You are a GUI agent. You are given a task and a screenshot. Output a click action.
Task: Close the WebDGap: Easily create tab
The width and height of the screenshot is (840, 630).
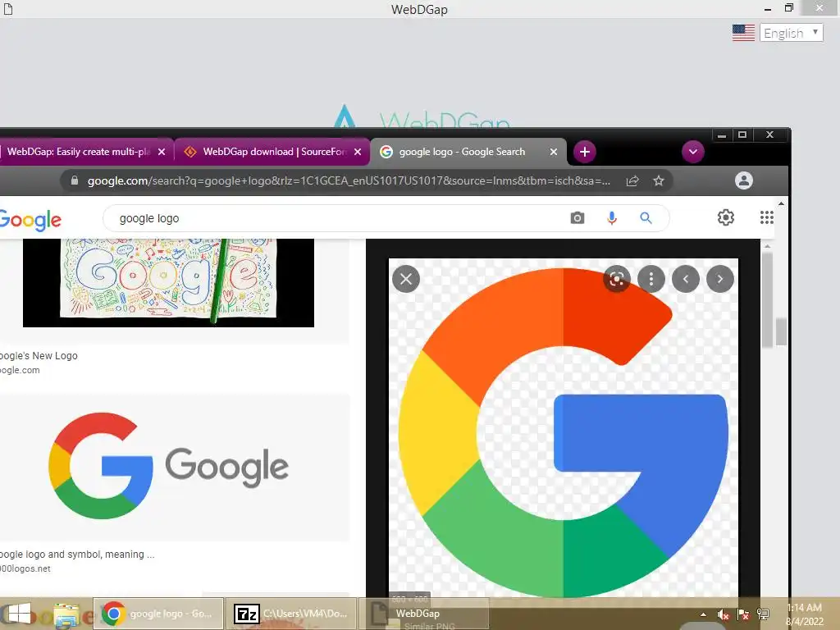click(x=162, y=152)
